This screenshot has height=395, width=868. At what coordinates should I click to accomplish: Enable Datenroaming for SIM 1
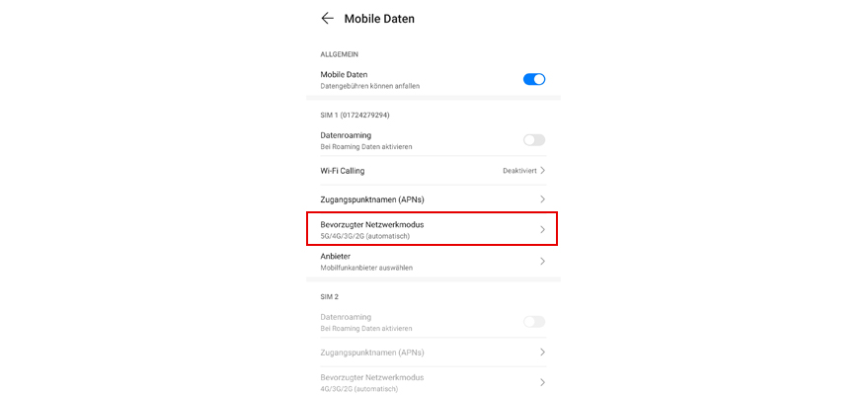click(x=534, y=140)
